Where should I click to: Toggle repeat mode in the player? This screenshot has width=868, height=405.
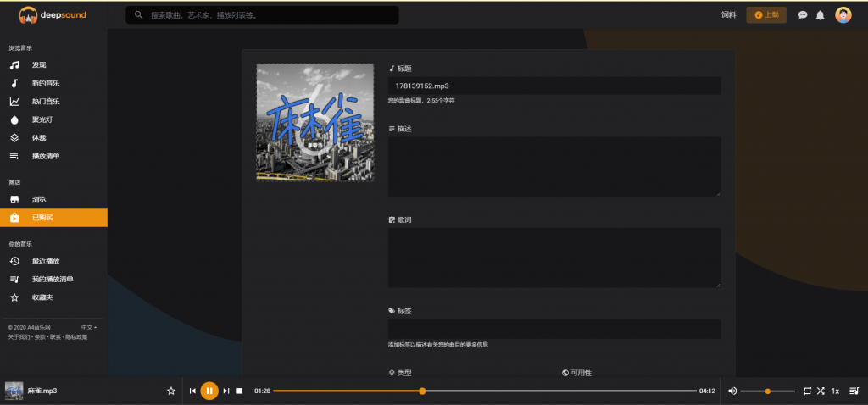coord(807,391)
